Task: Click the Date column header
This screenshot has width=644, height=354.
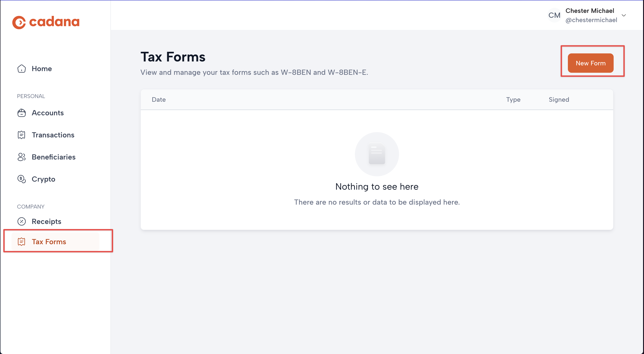Action: click(x=159, y=100)
